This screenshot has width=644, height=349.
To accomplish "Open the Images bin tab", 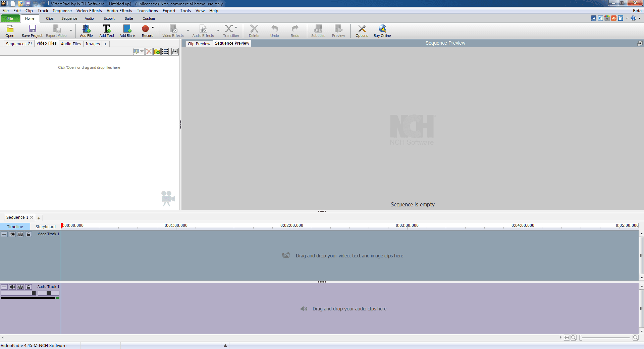I will [93, 44].
